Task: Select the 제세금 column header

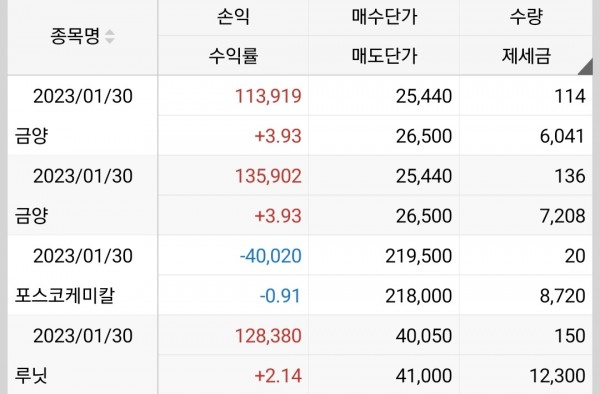Action: [526, 56]
